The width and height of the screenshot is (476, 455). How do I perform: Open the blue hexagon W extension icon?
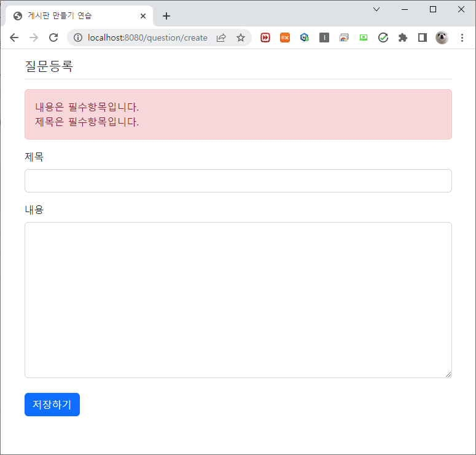(304, 38)
